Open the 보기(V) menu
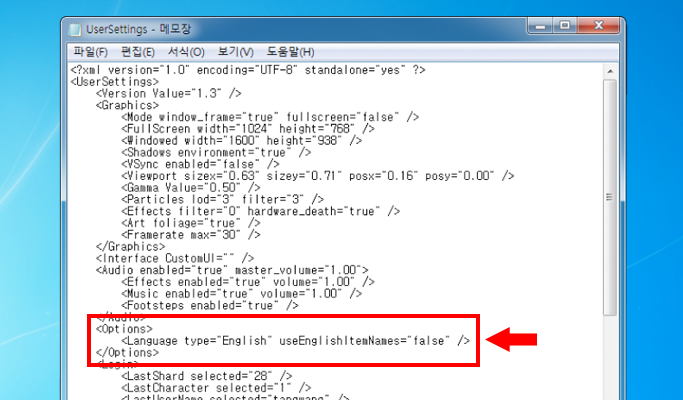Screen dimensions: 683x400 (235, 52)
